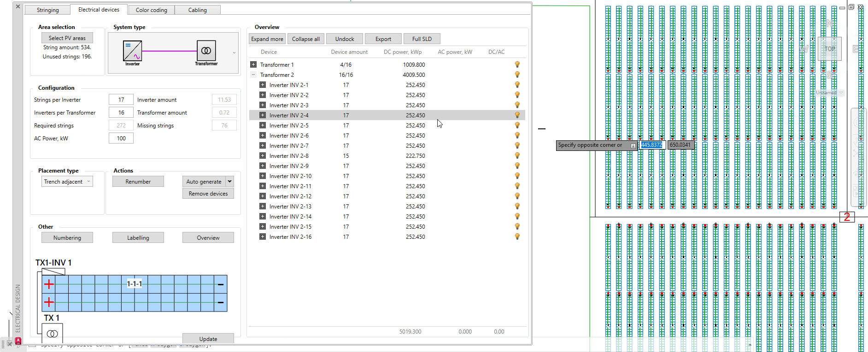Click the Select PV areas button
The image size is (868, 352).
pos(67,38)
